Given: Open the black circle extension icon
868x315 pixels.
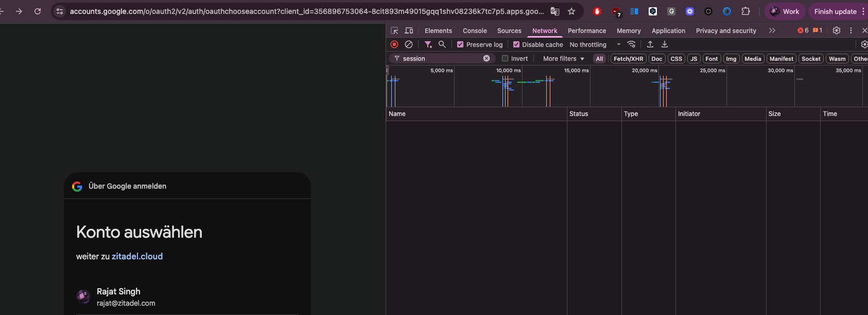Looking at the screenshot, I should click(x=708, y=11).
